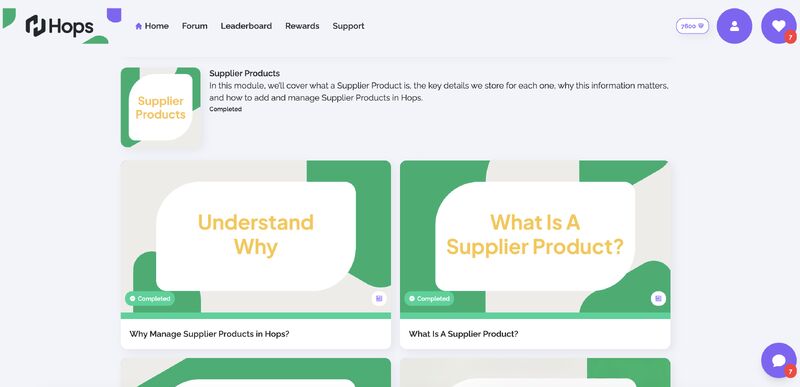The width and height of the screenshot is (800, 387).
Task: Click the icon on What Is A Supplier Product card
Action: 658,298
